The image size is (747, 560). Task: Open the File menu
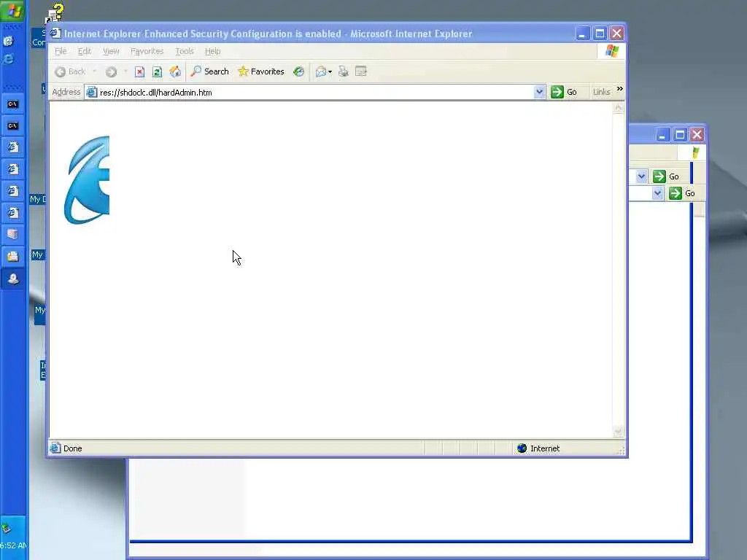coord(61,51)
